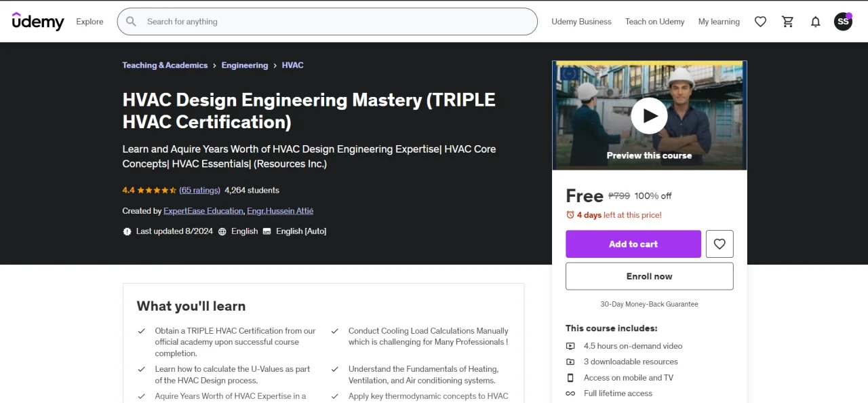
Task: Open the wishlist heart in header
Action: 760,22
